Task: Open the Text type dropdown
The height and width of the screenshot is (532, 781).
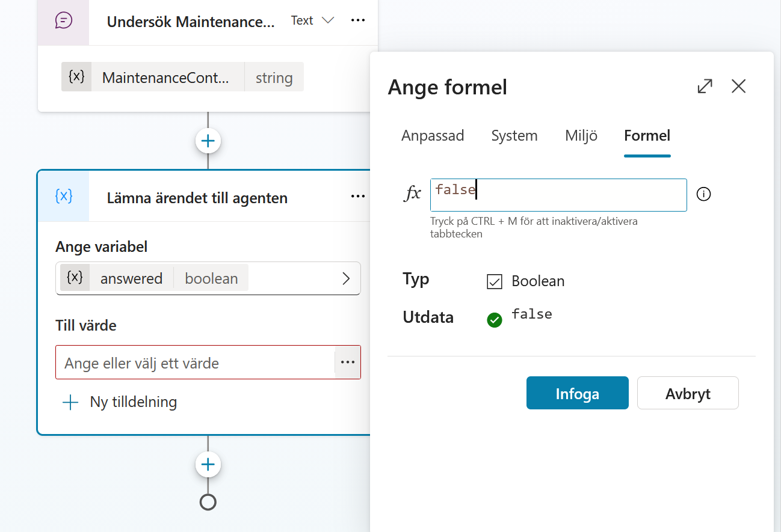Action: [x=312, y=20]
